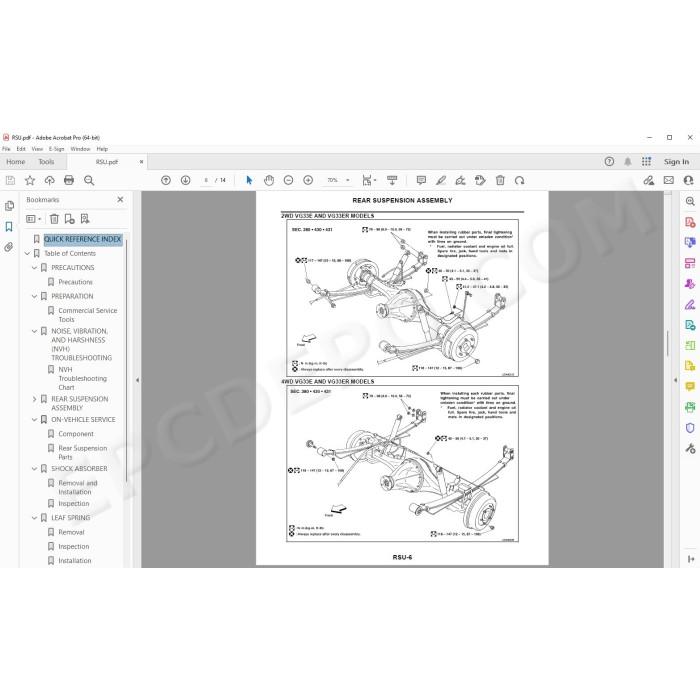Go to previous page arrow
The width and height of the screenshot is (700, 700).
[166, 180]
